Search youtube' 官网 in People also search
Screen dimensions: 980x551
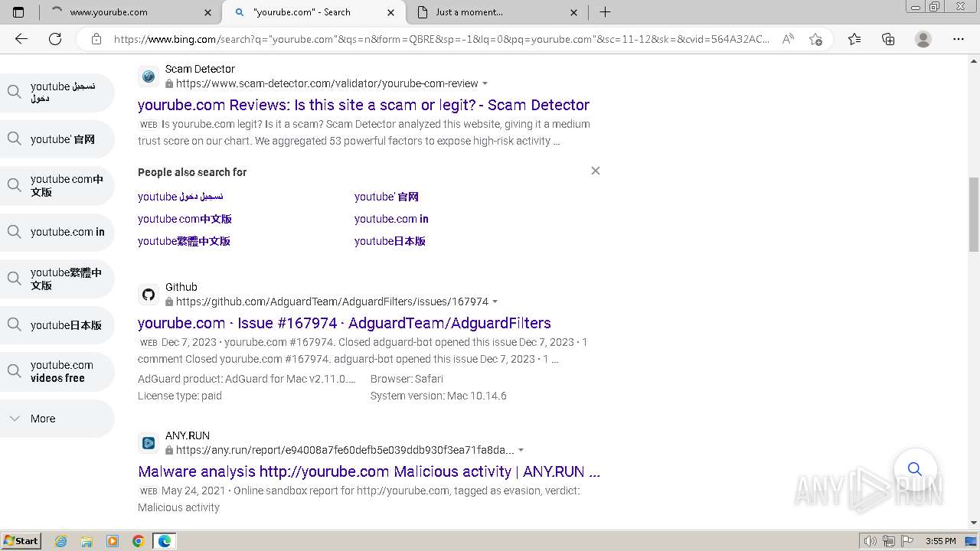tap(387, 197)
